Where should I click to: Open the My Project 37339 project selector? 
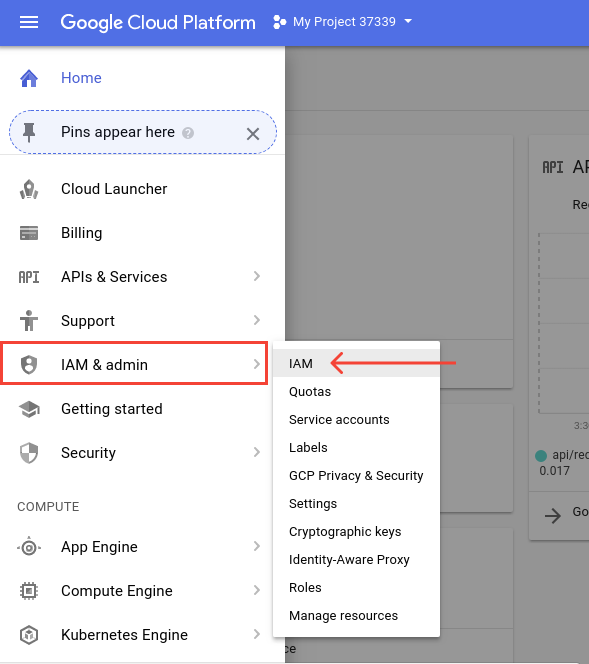(343, 22)
